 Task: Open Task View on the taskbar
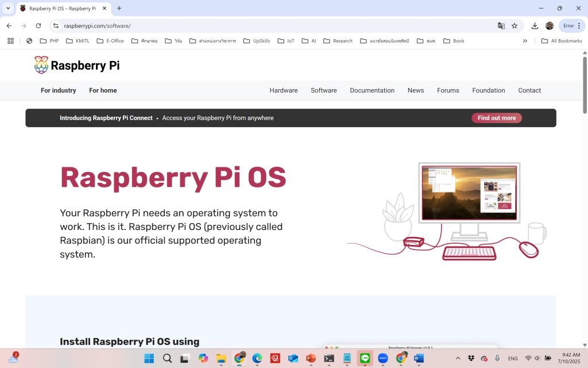[x=184, y=358]
